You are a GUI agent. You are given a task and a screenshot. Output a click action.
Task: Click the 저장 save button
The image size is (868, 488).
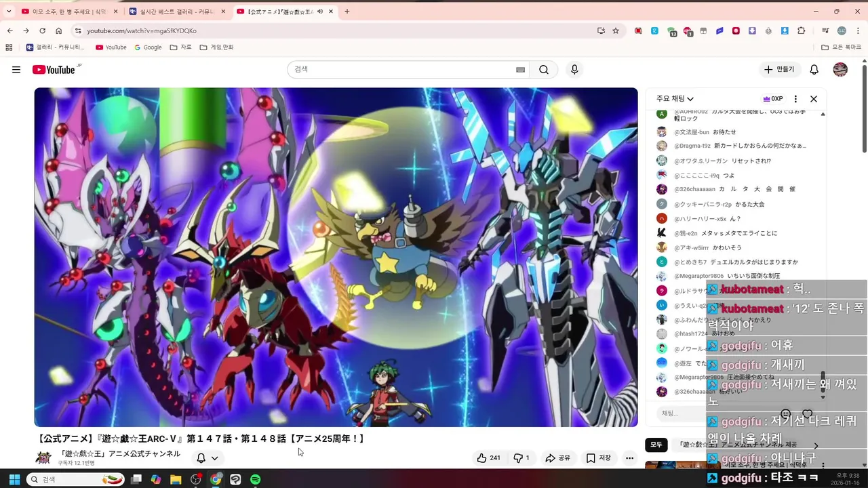599,458
